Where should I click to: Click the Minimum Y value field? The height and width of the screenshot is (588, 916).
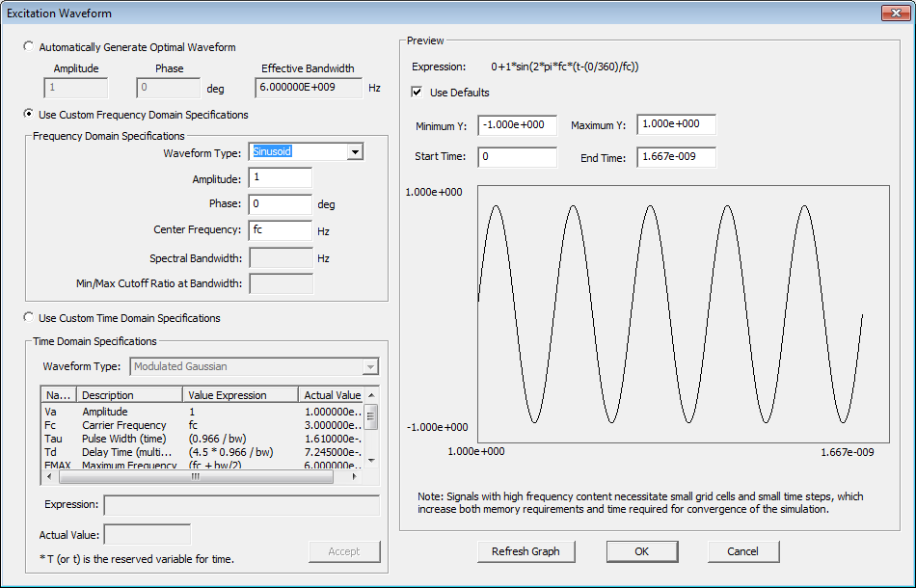pyautogui.click(x=516, y=125)
